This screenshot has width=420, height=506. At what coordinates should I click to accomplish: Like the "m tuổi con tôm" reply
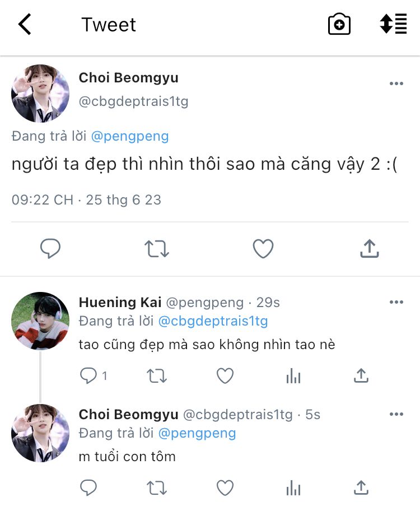click(x=225, y=488)
